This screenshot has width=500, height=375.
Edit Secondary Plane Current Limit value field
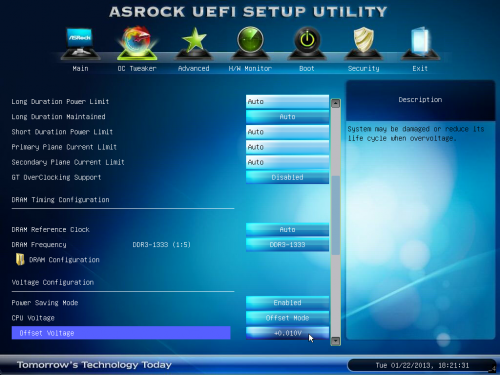click(287, 162)
